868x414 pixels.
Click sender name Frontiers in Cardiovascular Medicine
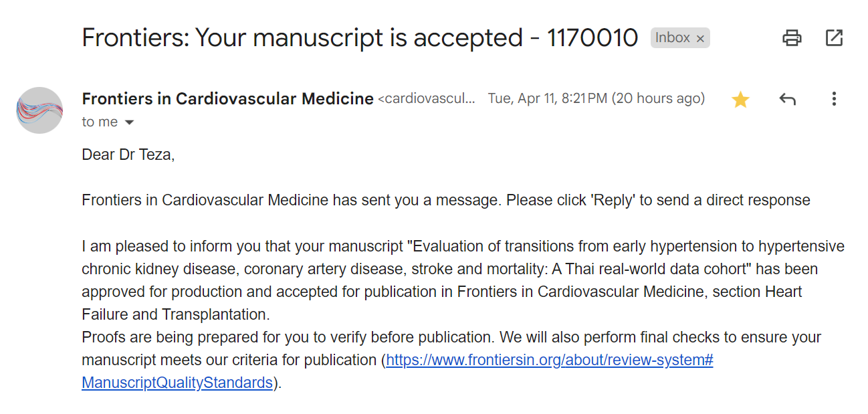tap(227, 99)
